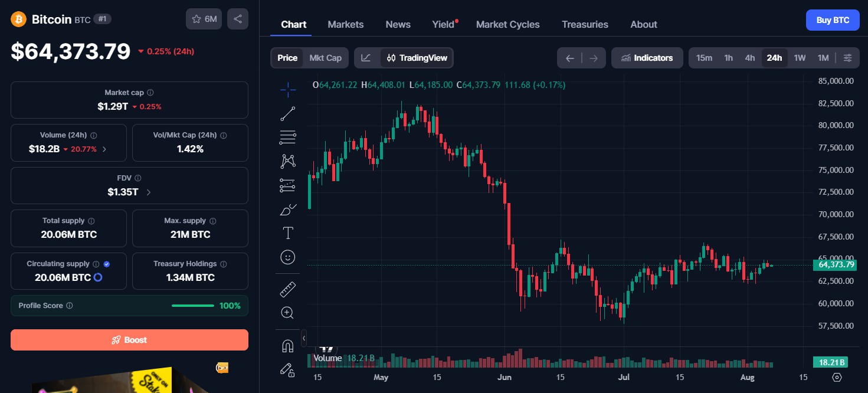
Task: Open the About tab
Action: click(x=644, y=24)
